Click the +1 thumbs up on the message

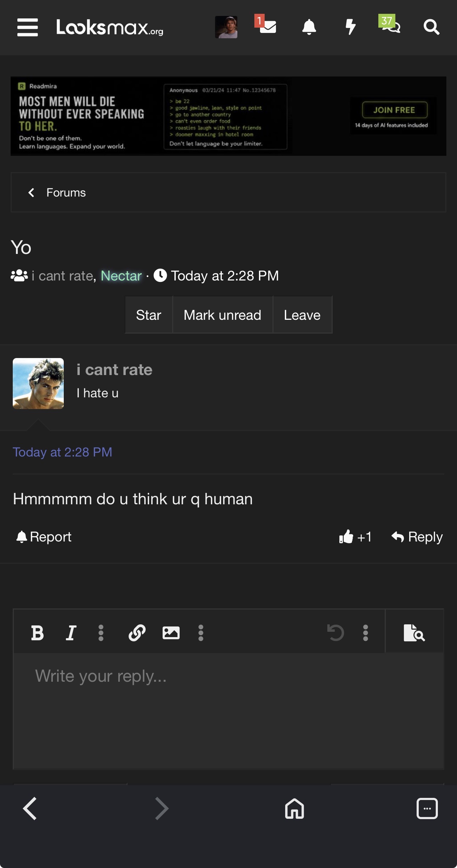click(x=355, y=537)
